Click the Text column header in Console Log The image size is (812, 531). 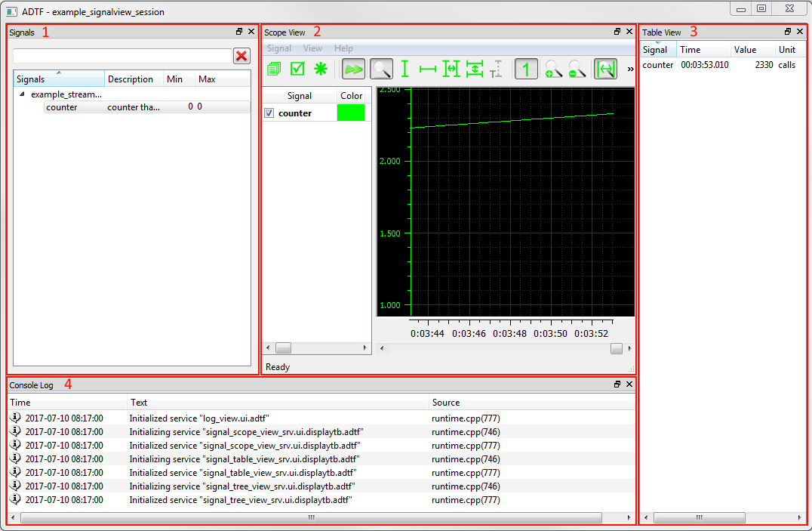(278, 403)
